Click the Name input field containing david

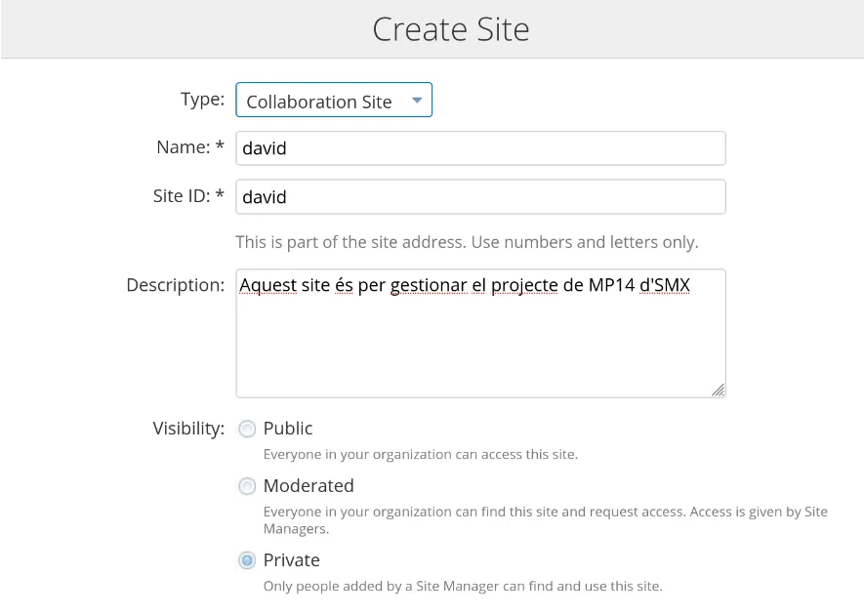point(480,148)
